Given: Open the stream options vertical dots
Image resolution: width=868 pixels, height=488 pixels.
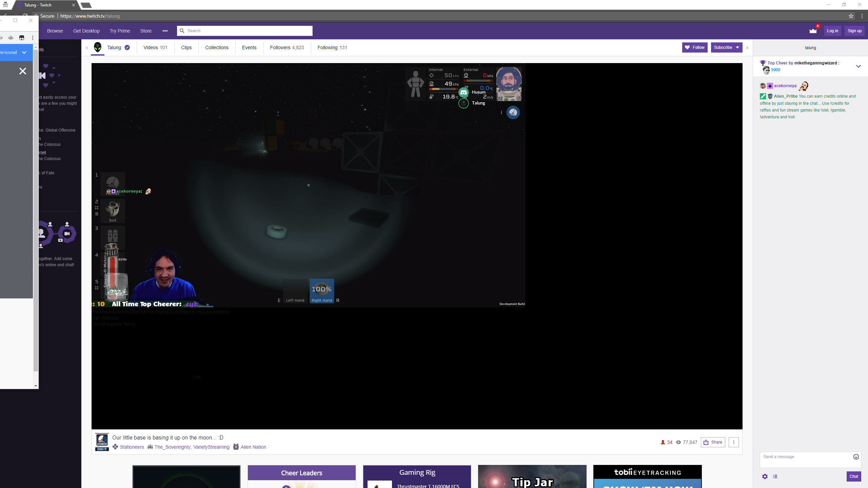Looking at the screenshot, I should tap(734, 442).
